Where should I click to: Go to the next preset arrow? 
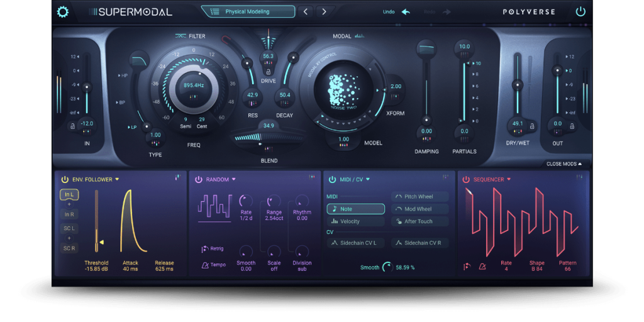tap(324, 11)
